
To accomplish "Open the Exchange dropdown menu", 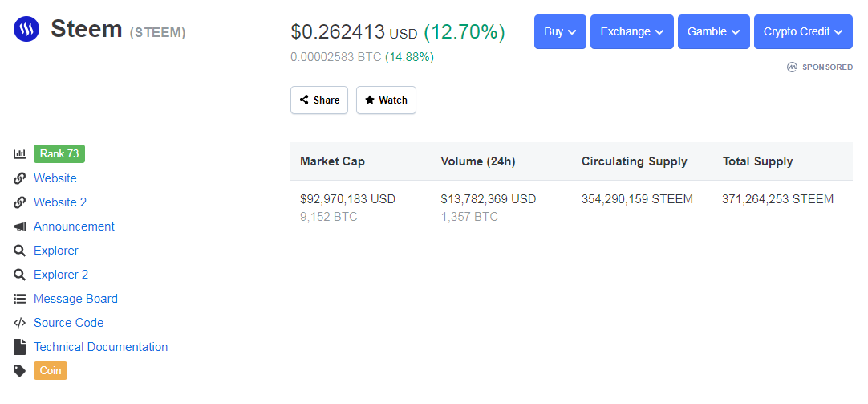I will (631, 31).
